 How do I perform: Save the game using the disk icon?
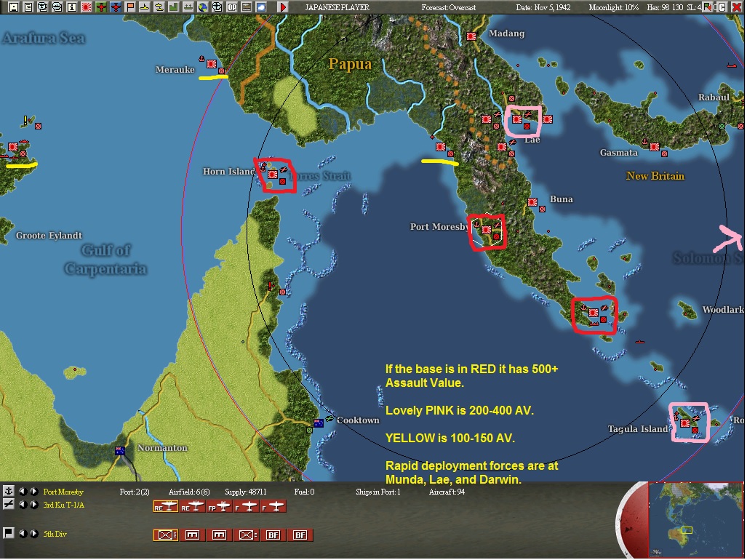pos(13,7)
